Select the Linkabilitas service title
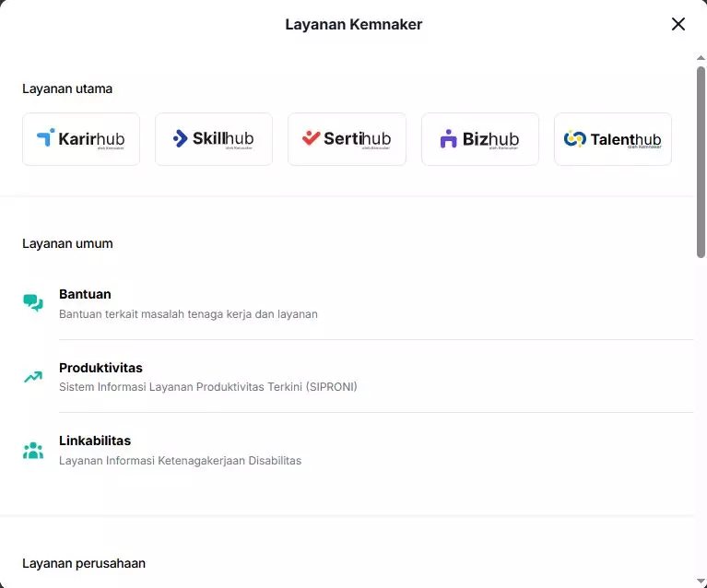 click(95, 441)
